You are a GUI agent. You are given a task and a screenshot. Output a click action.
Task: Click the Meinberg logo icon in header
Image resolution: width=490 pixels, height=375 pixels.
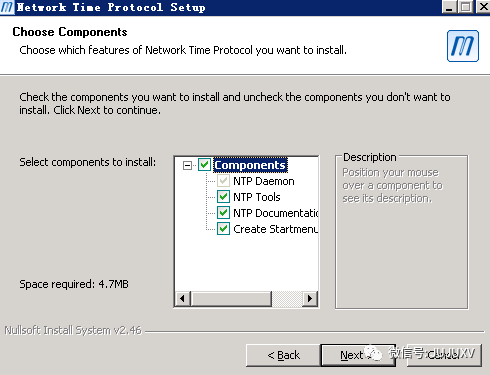(x=463, y=46)
